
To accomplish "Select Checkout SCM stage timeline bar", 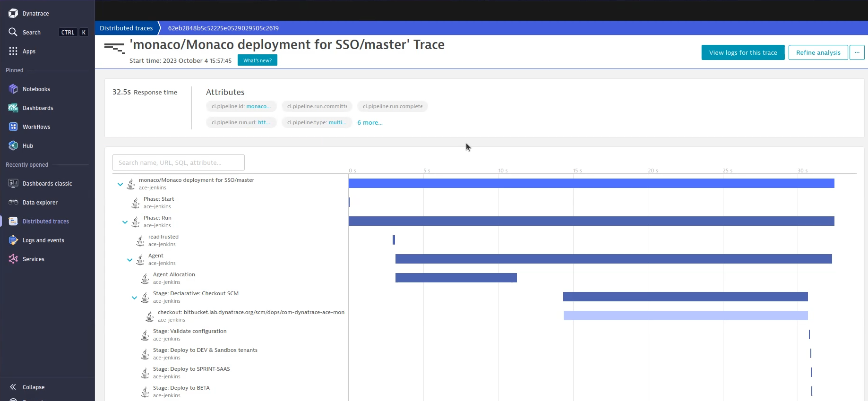I will click(685, 297).
